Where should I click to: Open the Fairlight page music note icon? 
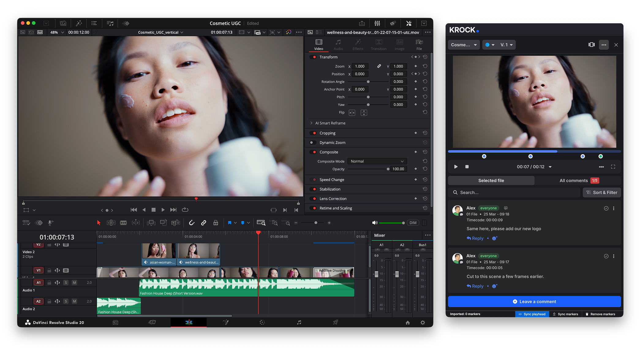click(x=299, y=322)
